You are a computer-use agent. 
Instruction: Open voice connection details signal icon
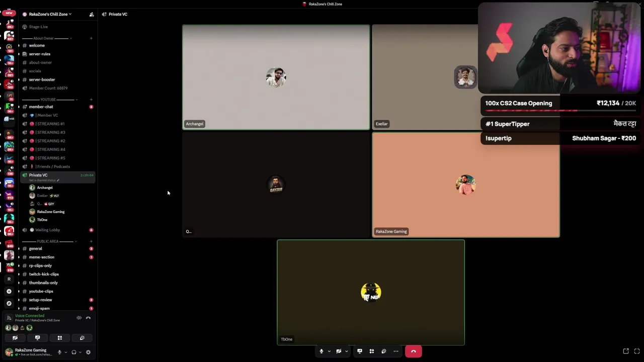click(x=9, y=318)
